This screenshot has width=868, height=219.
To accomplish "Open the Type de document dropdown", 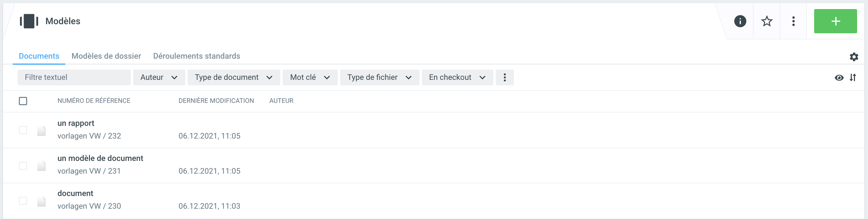I will tap(234, 77).
